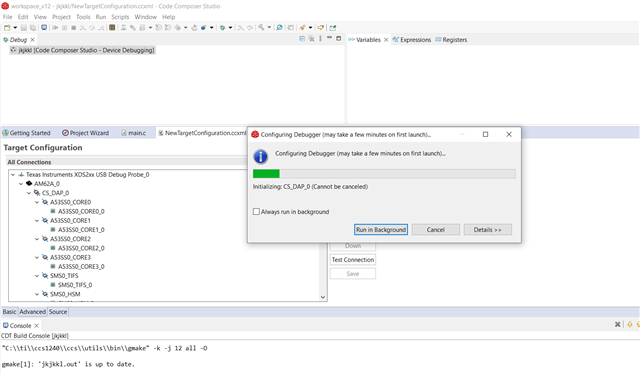Click the Console down arrow icon

630,325
